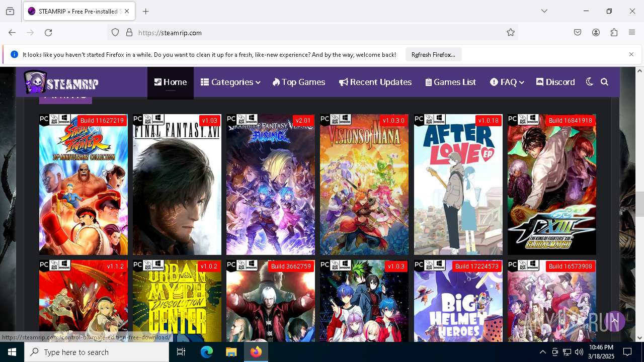Open Top Games page
Viewport: 644px width, 362px height.
coord(299,82)
